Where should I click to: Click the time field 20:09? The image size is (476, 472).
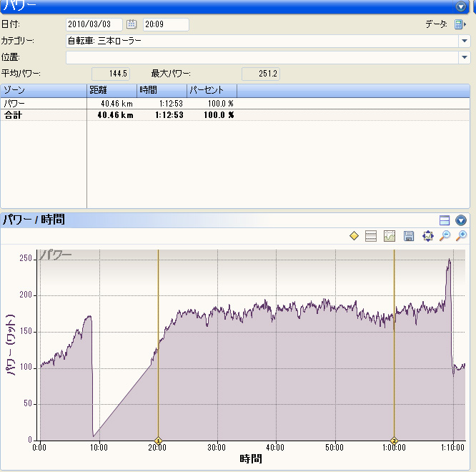(166, 24)
